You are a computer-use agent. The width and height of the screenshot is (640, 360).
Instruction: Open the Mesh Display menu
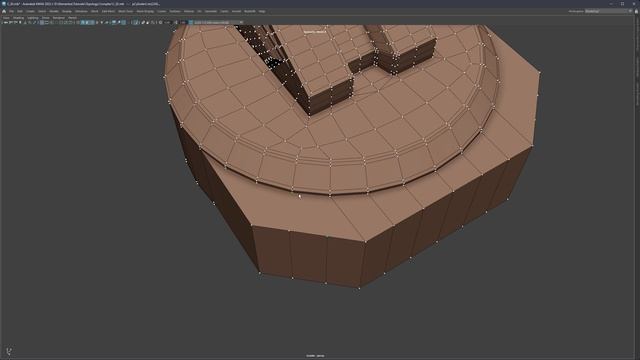pos(145,11)
